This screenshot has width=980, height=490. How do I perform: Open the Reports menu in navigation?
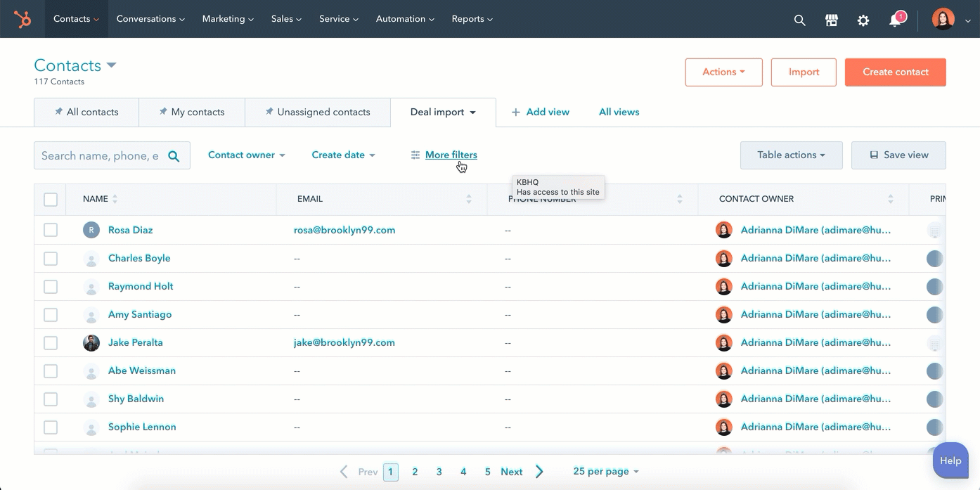pos(472,19)
